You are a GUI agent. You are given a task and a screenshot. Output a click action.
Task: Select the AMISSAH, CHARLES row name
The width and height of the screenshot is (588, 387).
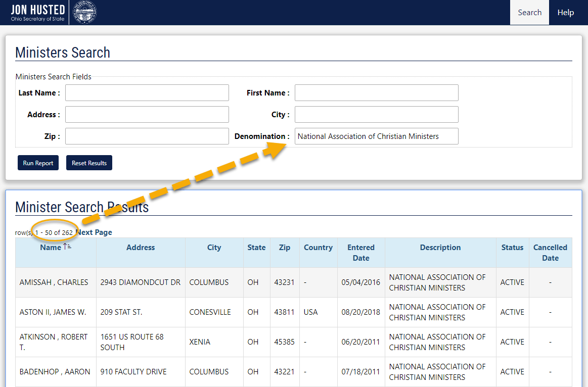point(54,282)
